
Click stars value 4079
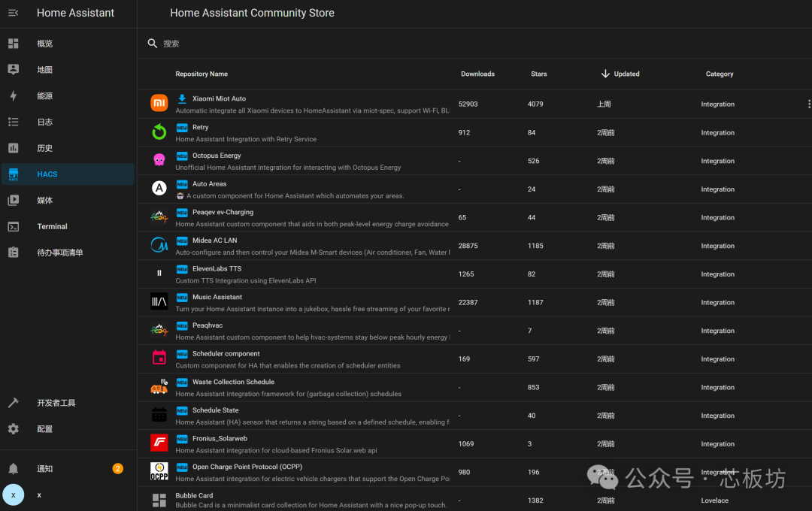coord(535,104)
